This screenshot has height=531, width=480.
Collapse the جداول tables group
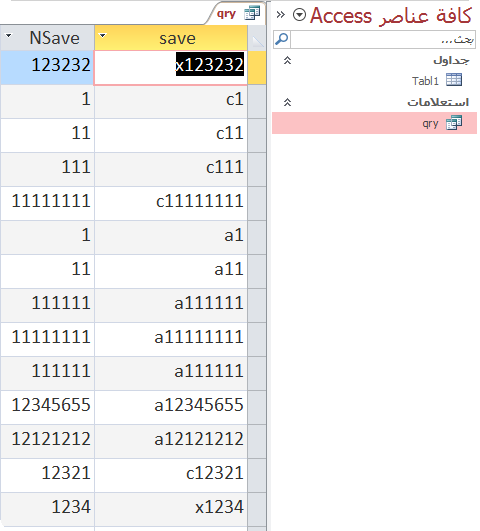[287, 61]
